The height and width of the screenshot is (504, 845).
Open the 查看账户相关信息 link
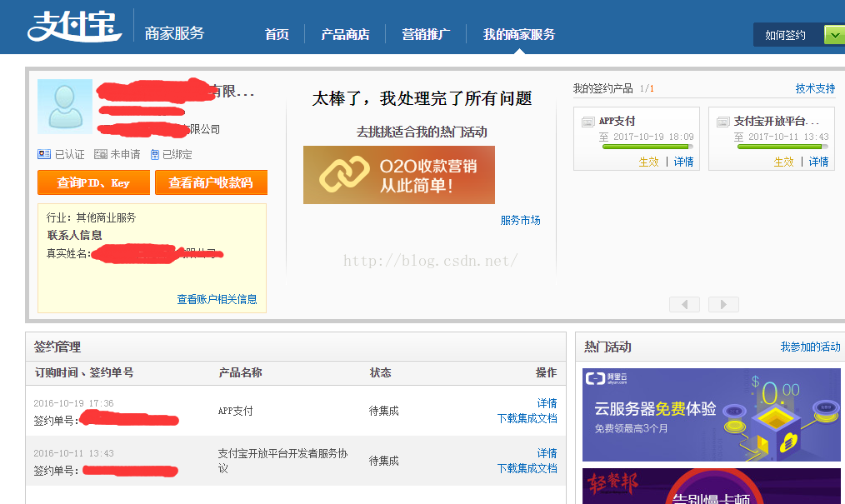217,299
